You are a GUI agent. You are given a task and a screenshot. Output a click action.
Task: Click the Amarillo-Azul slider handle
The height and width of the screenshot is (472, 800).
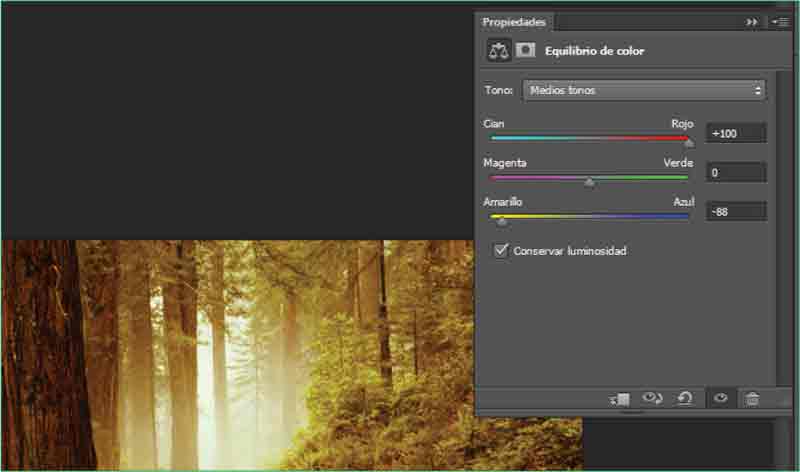[x=502, y=222]
